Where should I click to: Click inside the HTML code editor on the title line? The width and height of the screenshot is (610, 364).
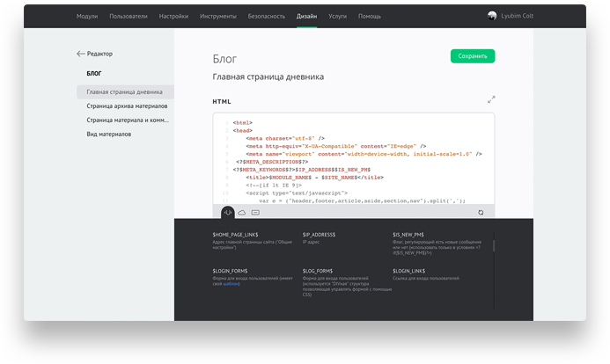pos(314,178)
